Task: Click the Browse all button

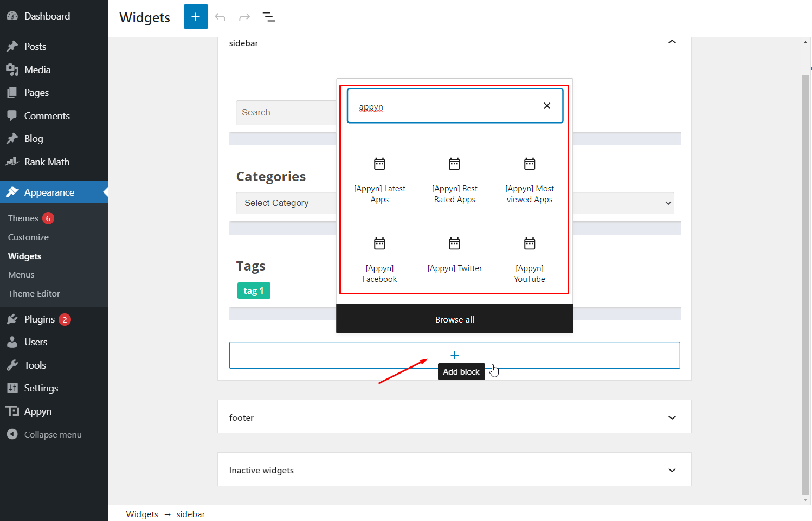Action: pos(454,319)
